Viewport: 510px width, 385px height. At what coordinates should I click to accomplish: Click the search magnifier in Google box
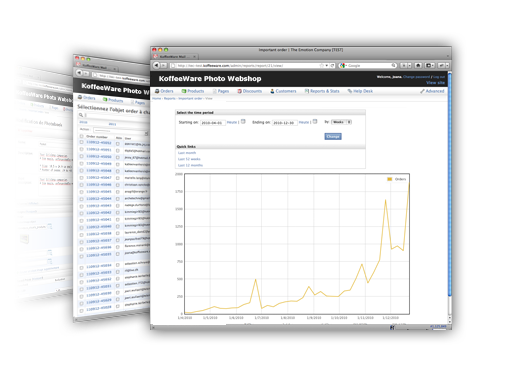(394, 66)
